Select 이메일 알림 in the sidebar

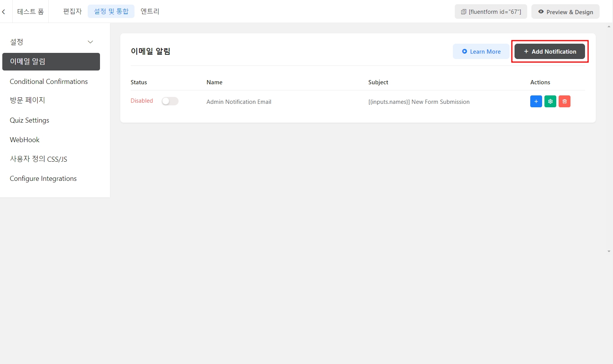pos(51,62)
